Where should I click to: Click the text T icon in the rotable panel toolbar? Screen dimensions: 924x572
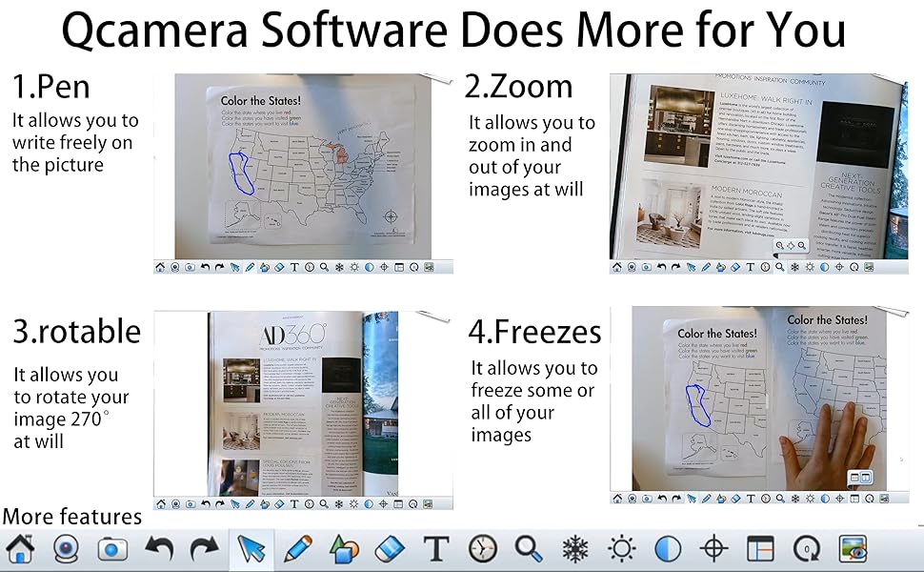[x=294, y=504]
